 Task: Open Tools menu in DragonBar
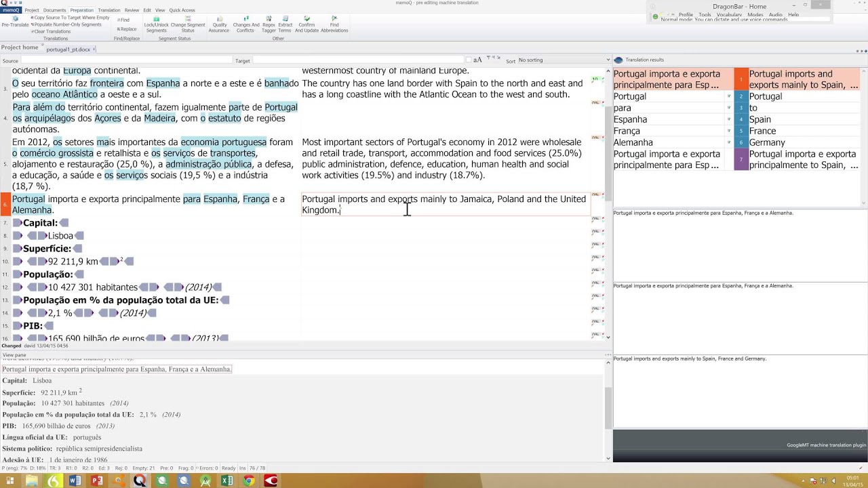[x=705, y=14]
